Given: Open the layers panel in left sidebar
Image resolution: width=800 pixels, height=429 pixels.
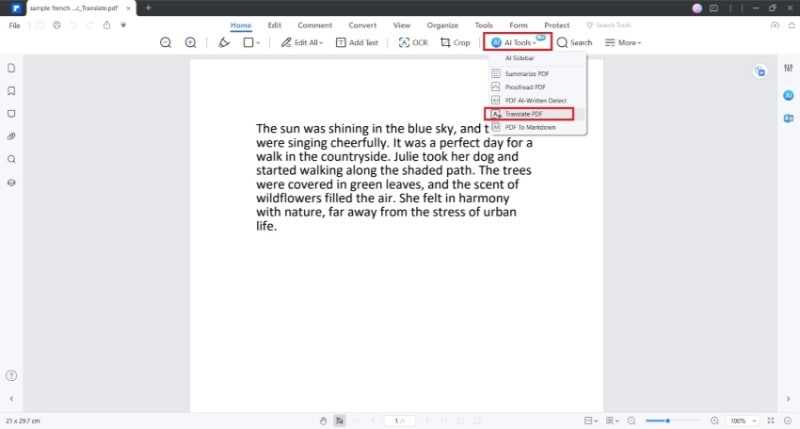Looking at the screenshot, I should (11, 183).
